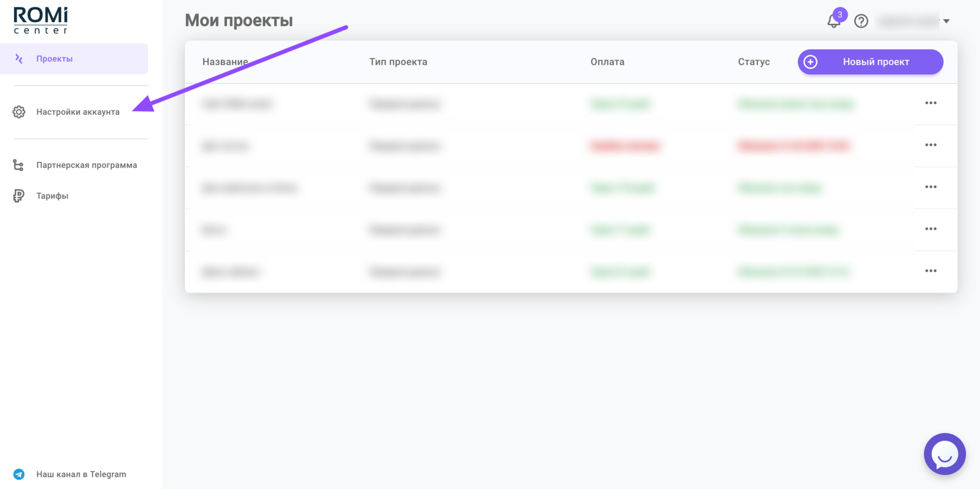Click the Тип проекта column header
This screenshot has width=980, height=489.
pyautogui.click(x=398, y=62)
